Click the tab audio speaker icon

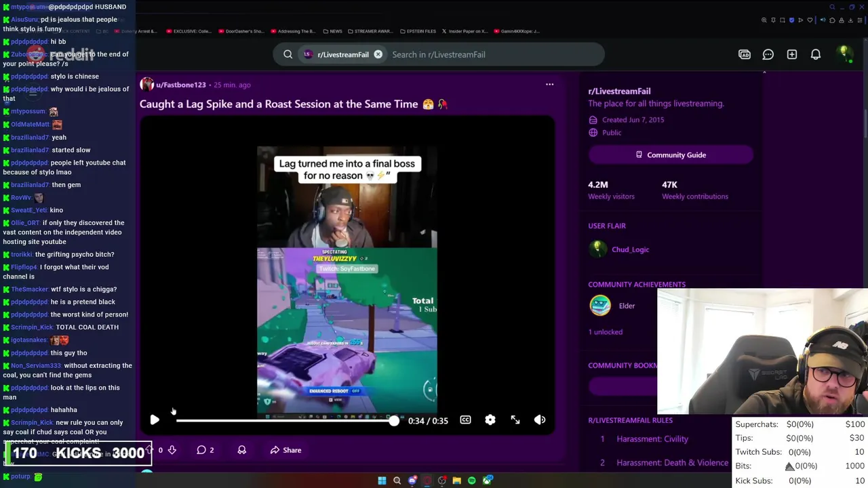click(823, 20)
